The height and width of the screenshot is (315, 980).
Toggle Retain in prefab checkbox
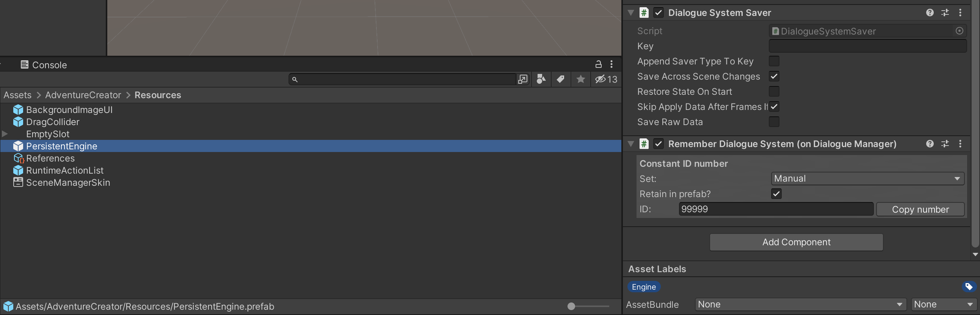point(776,194)
